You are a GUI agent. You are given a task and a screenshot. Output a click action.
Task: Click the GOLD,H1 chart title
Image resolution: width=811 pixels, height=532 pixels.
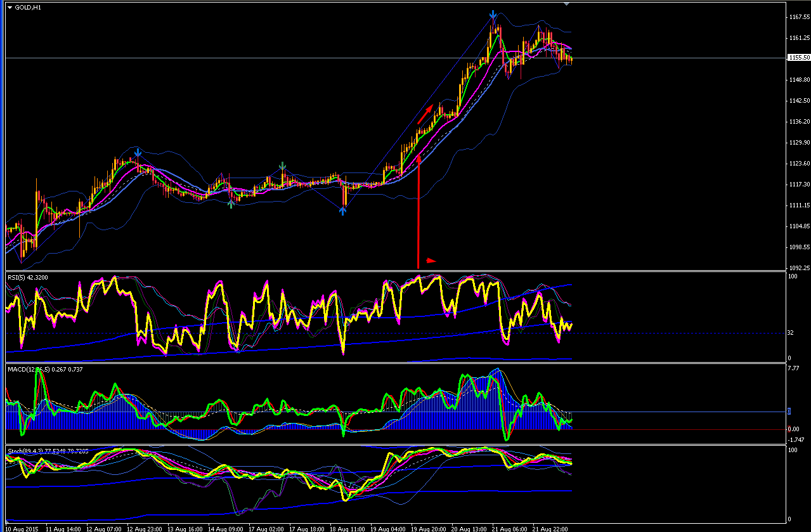pyautogui.click(x=27, y=8)
